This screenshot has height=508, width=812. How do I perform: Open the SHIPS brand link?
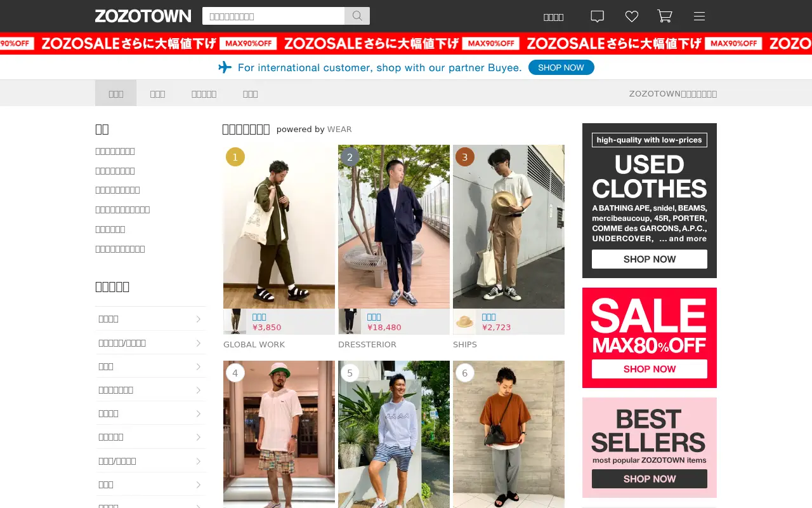[x=464, y=344]
